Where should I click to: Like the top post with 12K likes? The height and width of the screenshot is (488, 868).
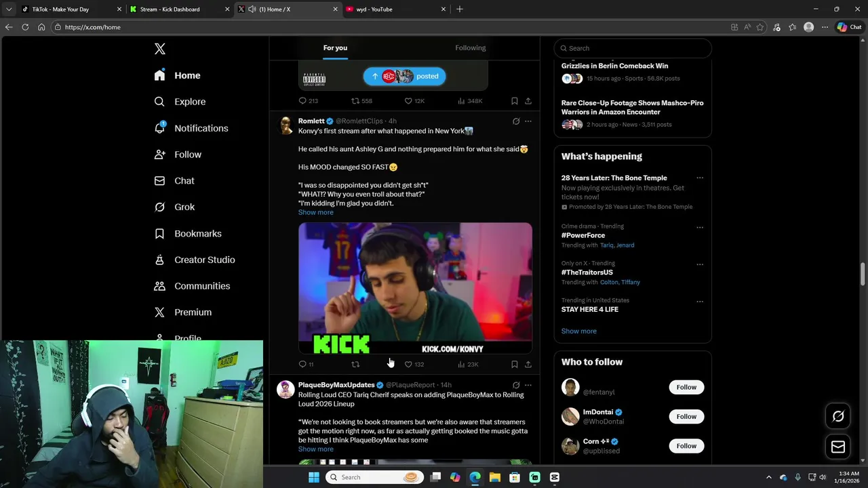pyautogui.click(x=414, y=101)
